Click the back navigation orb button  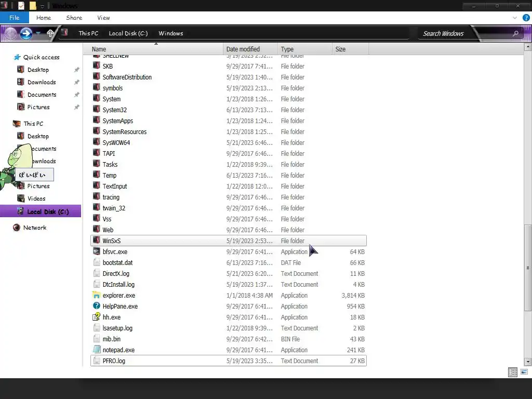(x=10, y=33)
